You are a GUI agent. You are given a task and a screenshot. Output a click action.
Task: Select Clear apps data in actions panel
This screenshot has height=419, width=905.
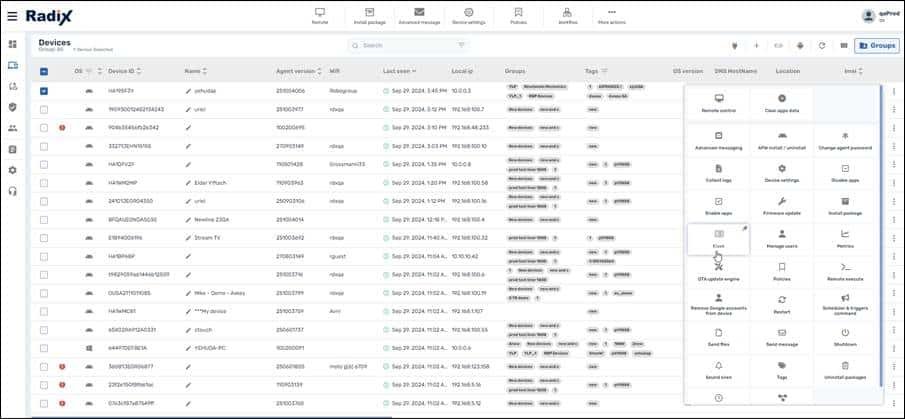781,102
